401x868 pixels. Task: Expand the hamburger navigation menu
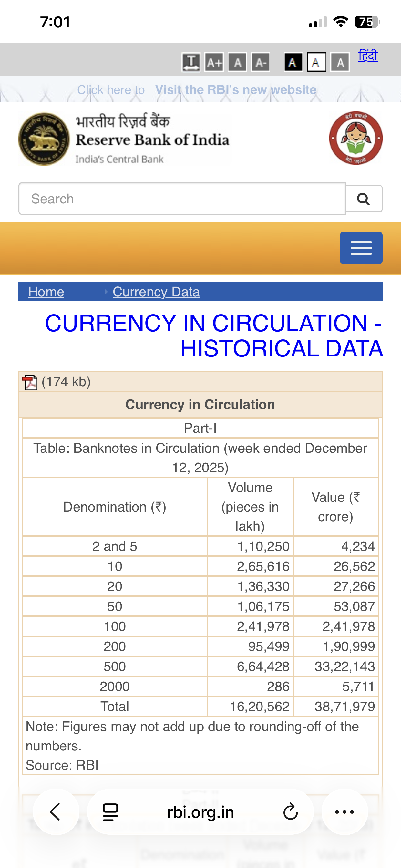coord(361,248)
